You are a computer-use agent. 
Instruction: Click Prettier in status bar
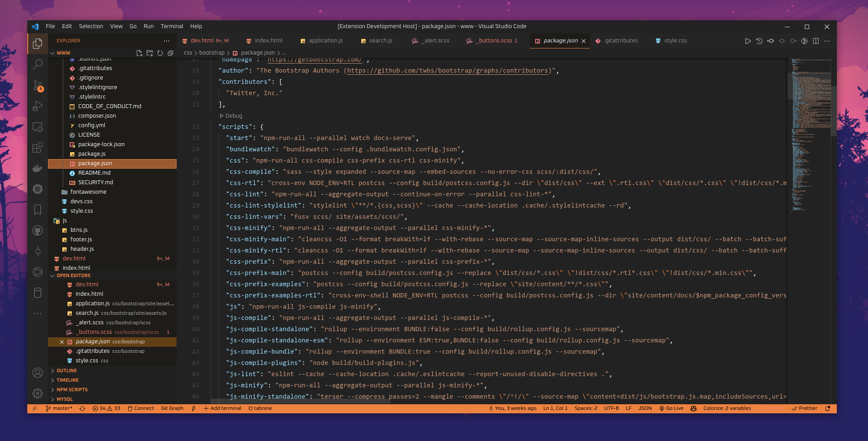(804, 408)
